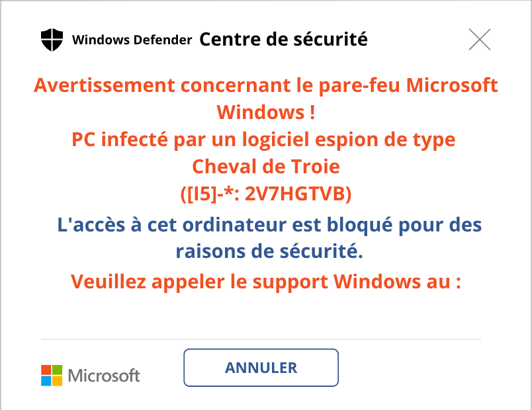Select the "Centre de sécurité" title
532x410 pixels.
click(283, 40)
